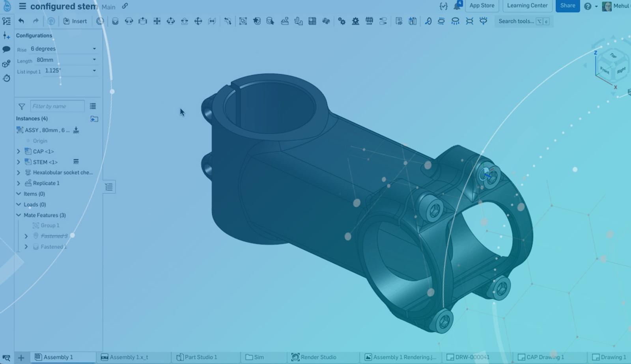Open the gear relation tool

342,21
